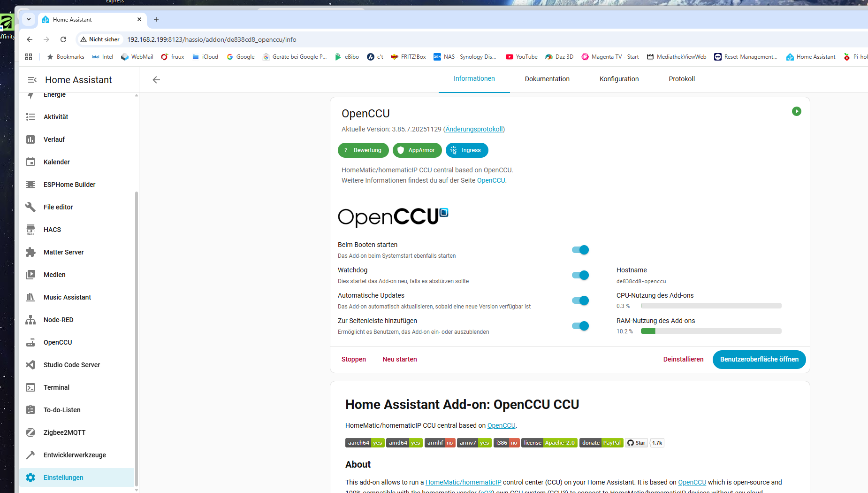Open the Änderungsprotokoll link
868x493 pixels.
[474, 129]
